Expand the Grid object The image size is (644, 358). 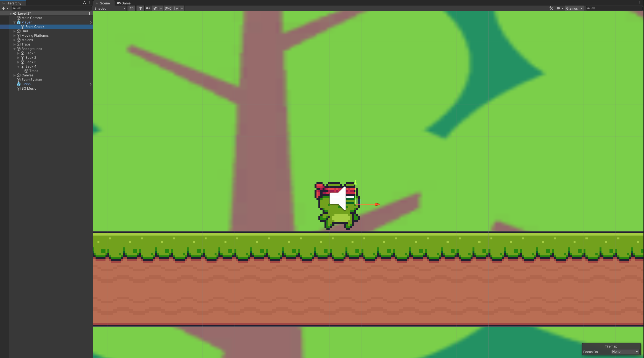pos(14,31)
